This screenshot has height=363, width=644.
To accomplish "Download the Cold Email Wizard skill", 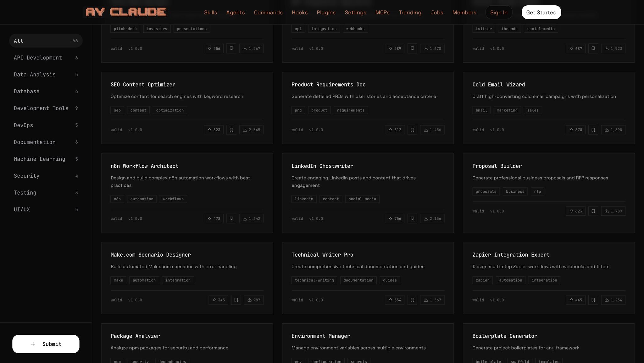I will [x=613, y=130].
